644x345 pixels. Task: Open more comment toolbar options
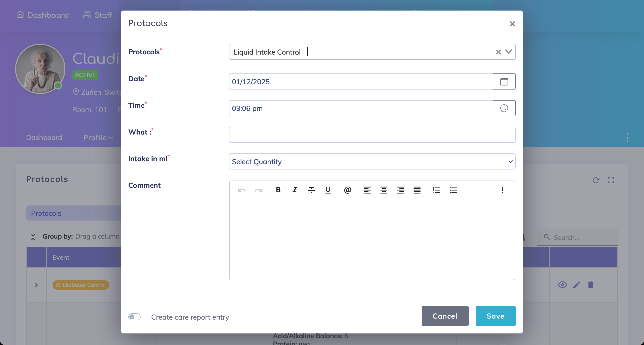coord(502,190)
